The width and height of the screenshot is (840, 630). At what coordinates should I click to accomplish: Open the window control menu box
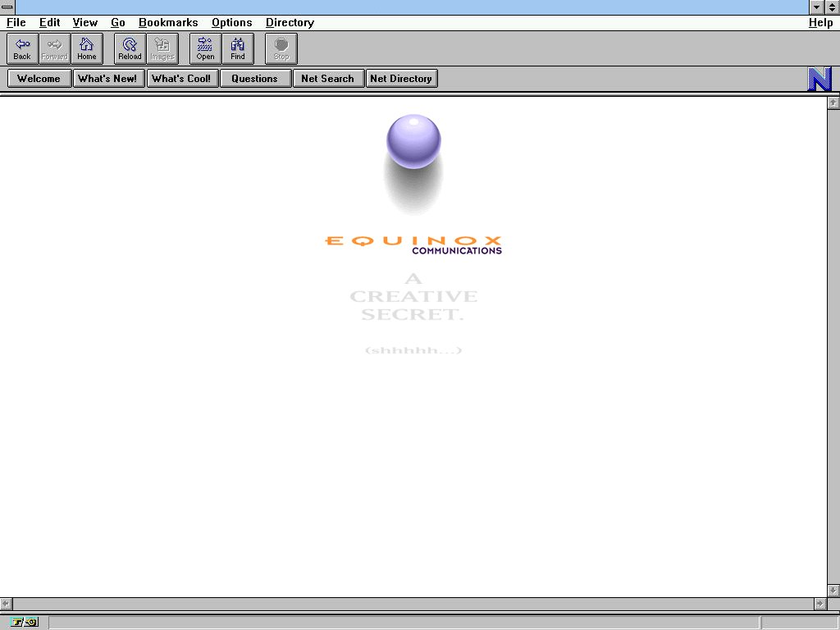tap(7, 7)
